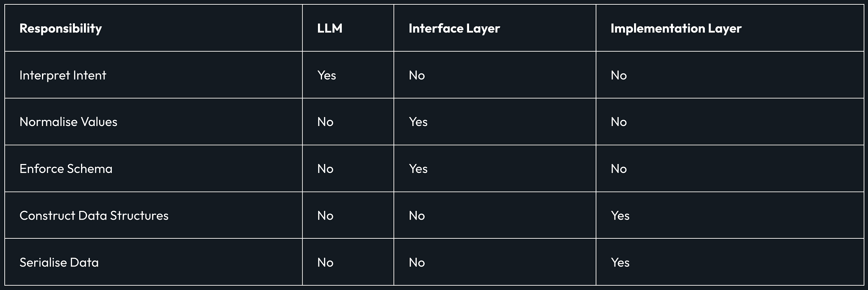Click Implementation Layer Yes for Serialise Data

(620, 263)
